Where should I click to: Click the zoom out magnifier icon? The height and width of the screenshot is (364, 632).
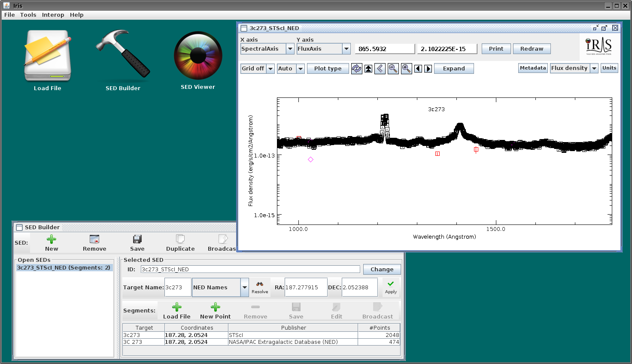(393, 69)
